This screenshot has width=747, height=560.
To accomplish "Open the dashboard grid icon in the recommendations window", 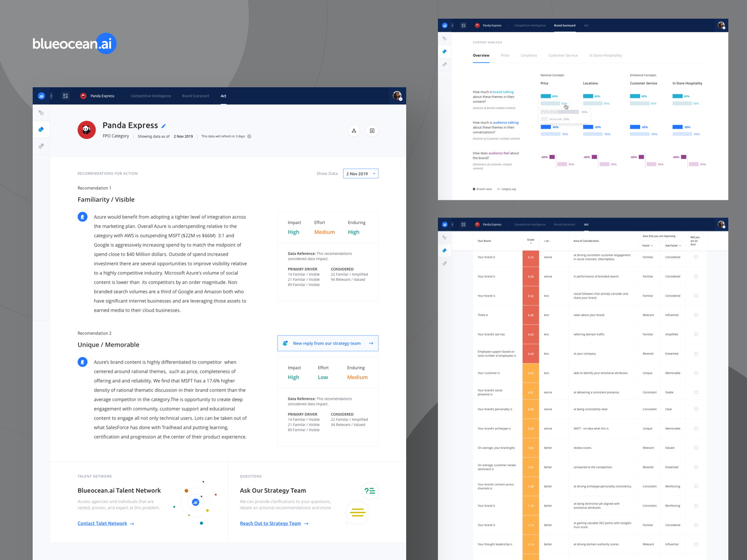I will (x=65, y=96).
